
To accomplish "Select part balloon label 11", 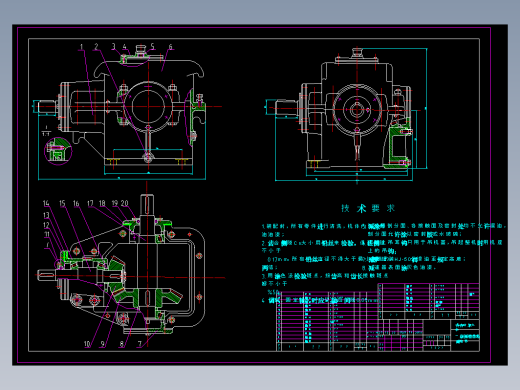I will point(47,234).
